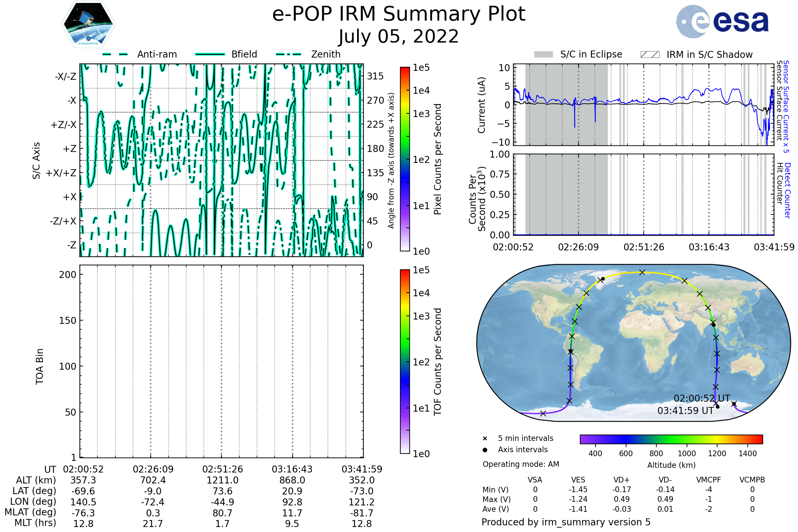Click the Axis intervals black dot marker

point(485,450)
